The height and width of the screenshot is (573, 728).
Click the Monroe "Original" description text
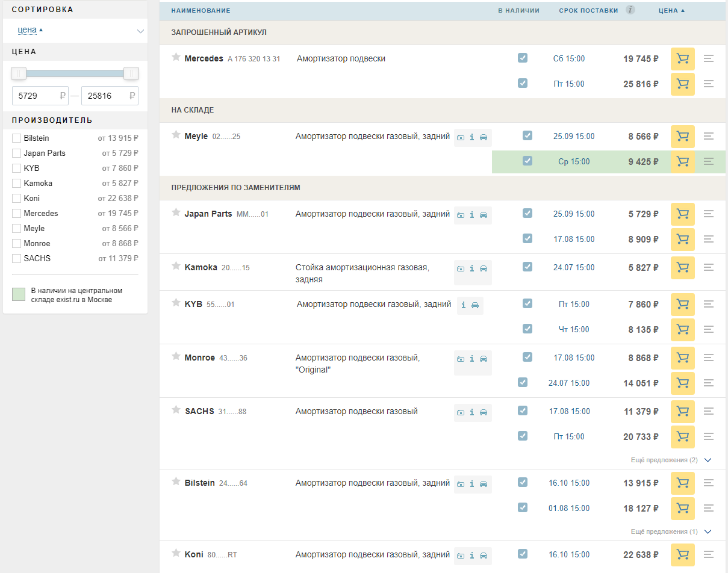(x=358, y=364)
